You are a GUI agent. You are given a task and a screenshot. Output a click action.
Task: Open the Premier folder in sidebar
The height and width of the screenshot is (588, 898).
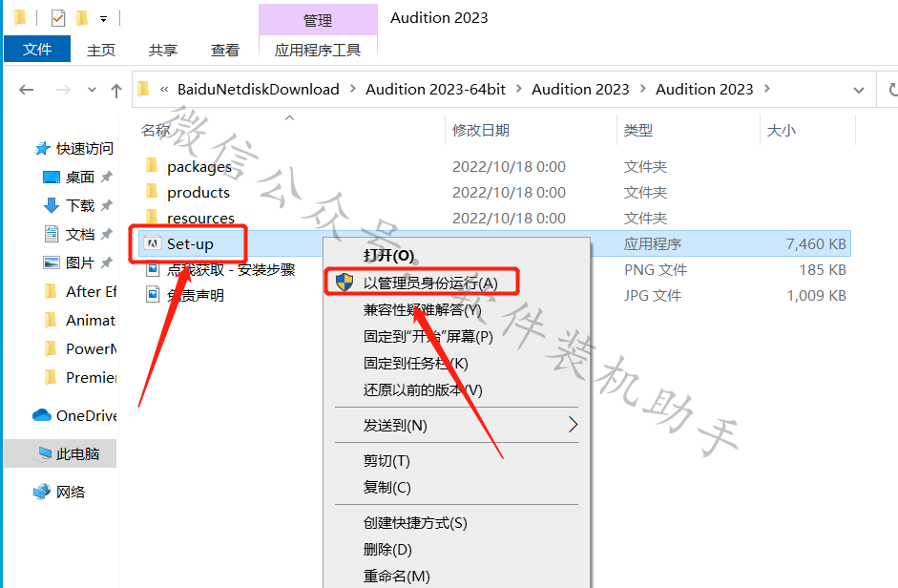point(91,378)
